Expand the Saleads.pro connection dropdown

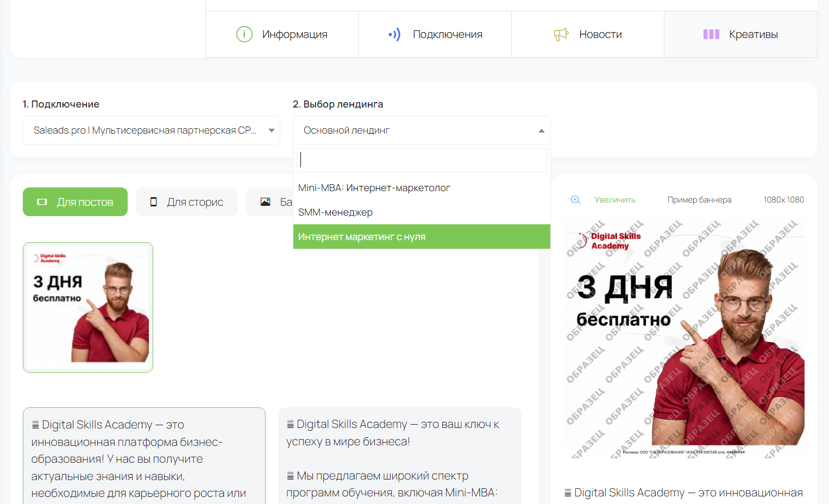pos(152,130)
